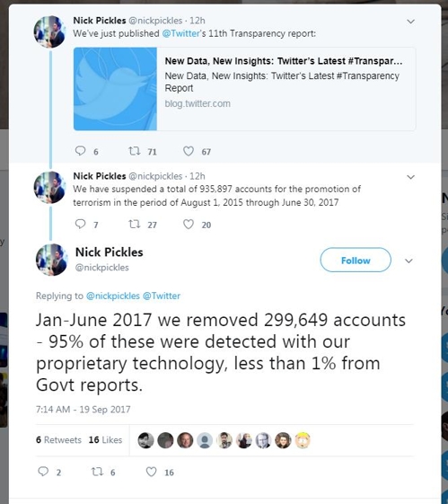Open dropdown arrow on second tweet
Image resolution: width=448 pixels, height=504 pixels.
tap(411, 177)
